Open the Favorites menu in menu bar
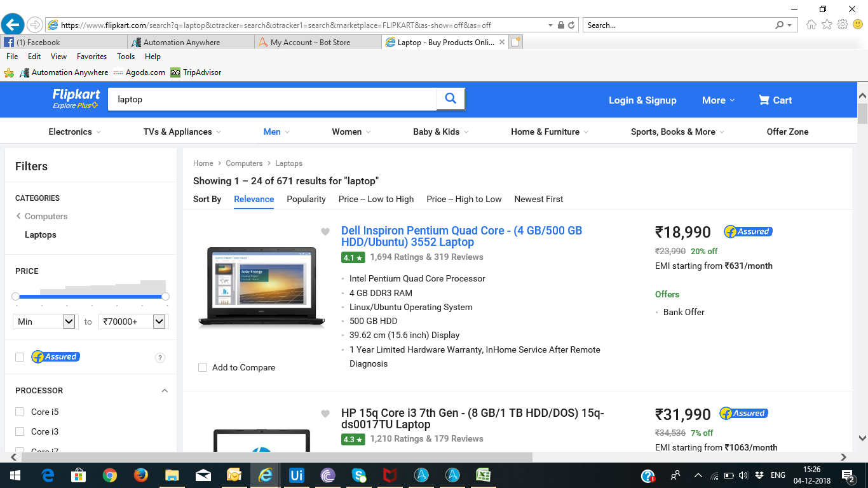Viewport: 868px width, 488px height. (x=92, y=57)
